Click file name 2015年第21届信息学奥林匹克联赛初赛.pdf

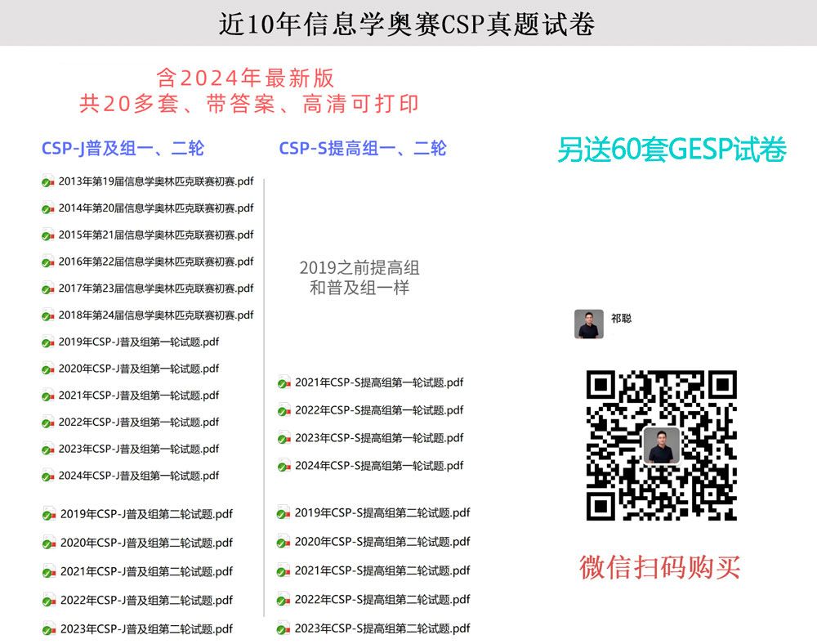pos(156,235)
